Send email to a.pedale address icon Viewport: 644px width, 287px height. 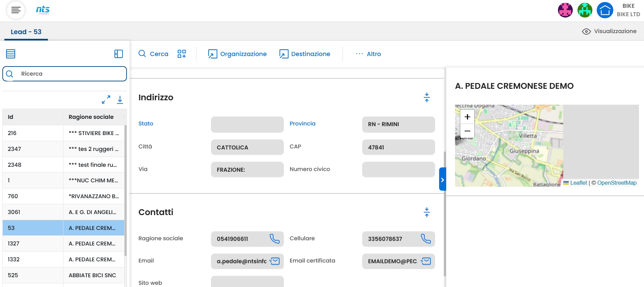pos(275,261)
